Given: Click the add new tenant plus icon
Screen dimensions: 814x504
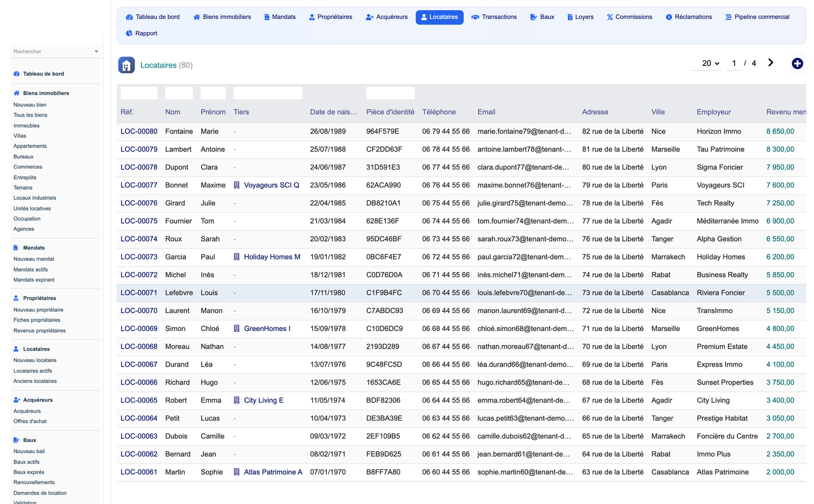Looking at the screenshot, I should [x=797, y=64].
